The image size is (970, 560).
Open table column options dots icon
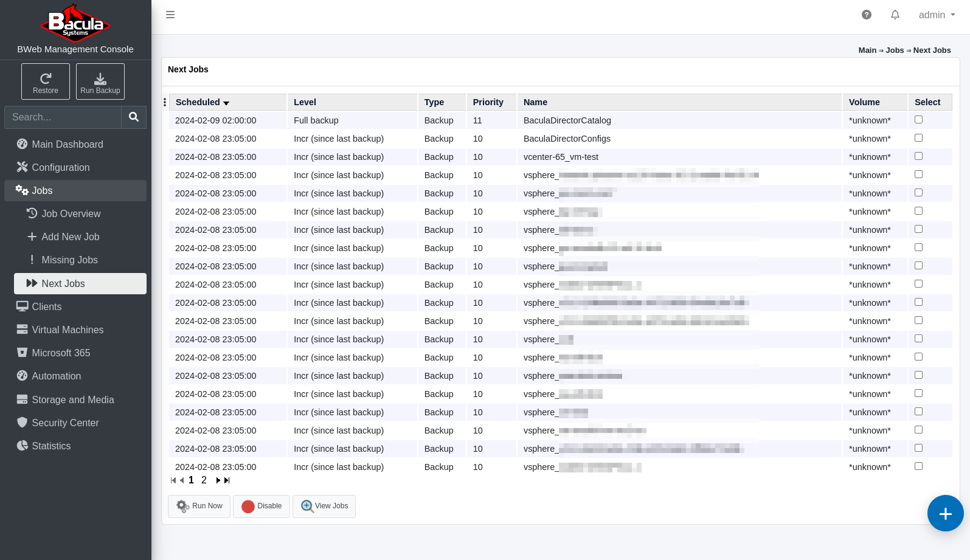tap(165, 102)
